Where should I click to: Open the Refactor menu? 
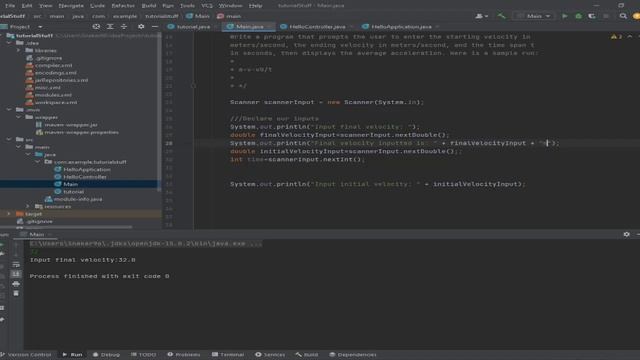point(123,6)
